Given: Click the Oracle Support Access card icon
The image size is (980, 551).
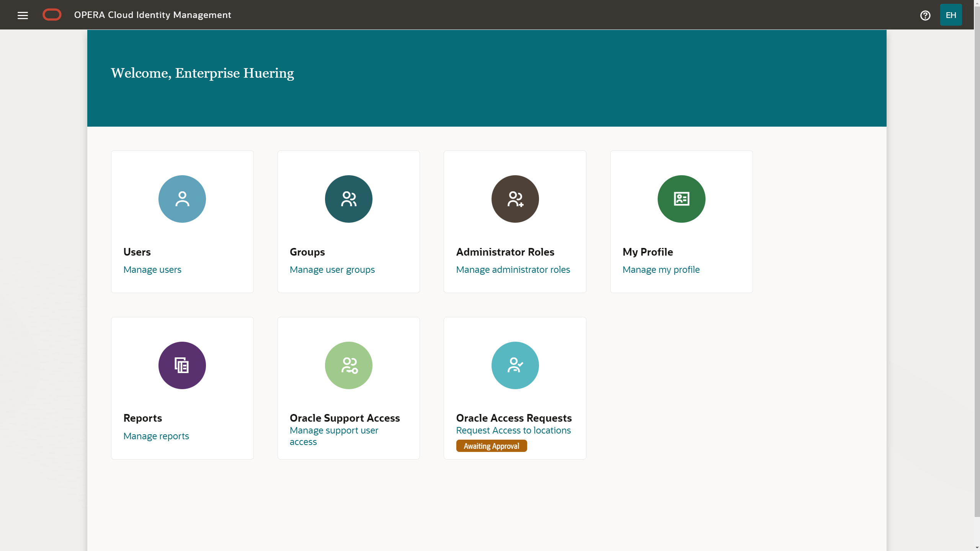Looking at the screenshot, I should coord(348,365).
